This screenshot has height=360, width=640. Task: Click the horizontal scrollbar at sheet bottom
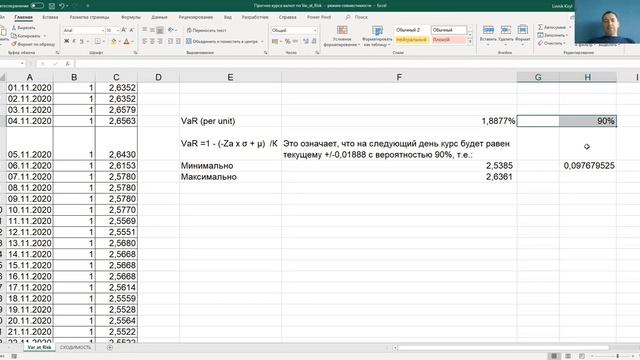[x=503, y=348]
